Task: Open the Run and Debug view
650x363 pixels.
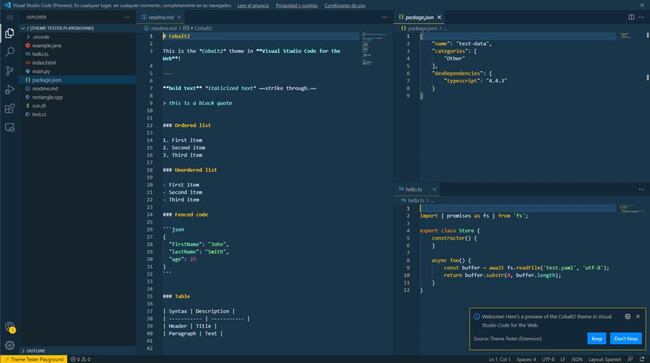Action: [10, 90]
